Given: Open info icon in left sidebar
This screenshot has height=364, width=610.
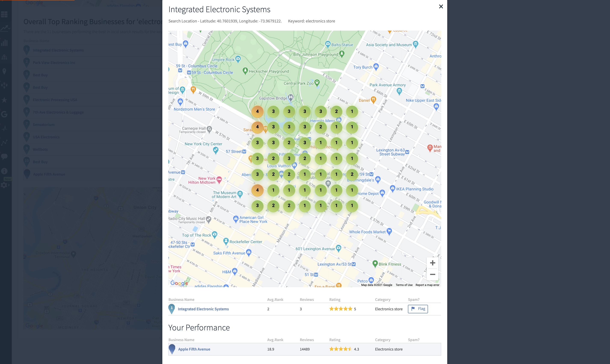Looking at the screenshot, I should click(4, 171).
